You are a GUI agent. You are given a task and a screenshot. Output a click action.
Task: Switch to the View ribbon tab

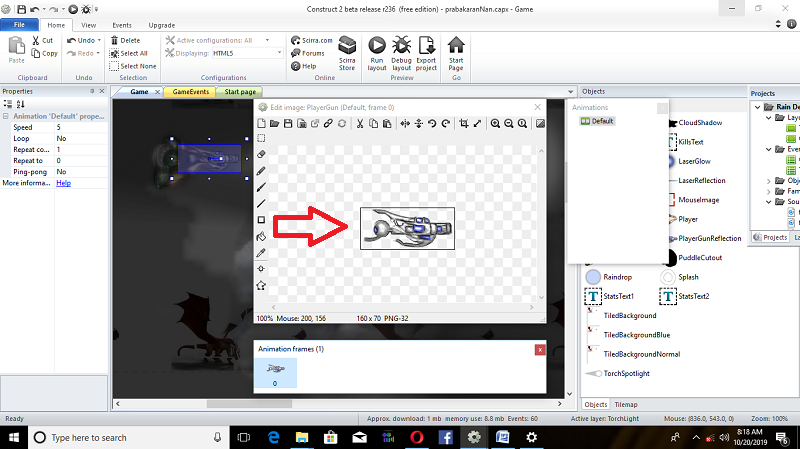[88, 25]
